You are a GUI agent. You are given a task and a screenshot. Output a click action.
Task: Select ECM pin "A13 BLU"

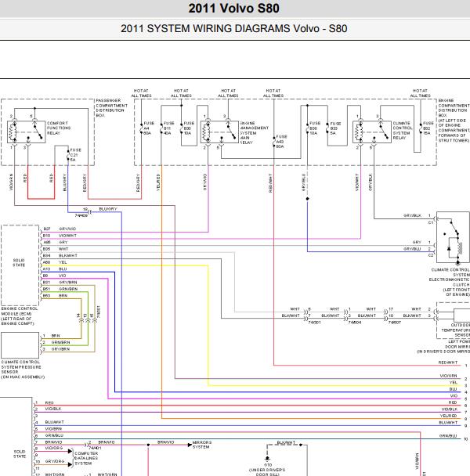click(55, 269)
